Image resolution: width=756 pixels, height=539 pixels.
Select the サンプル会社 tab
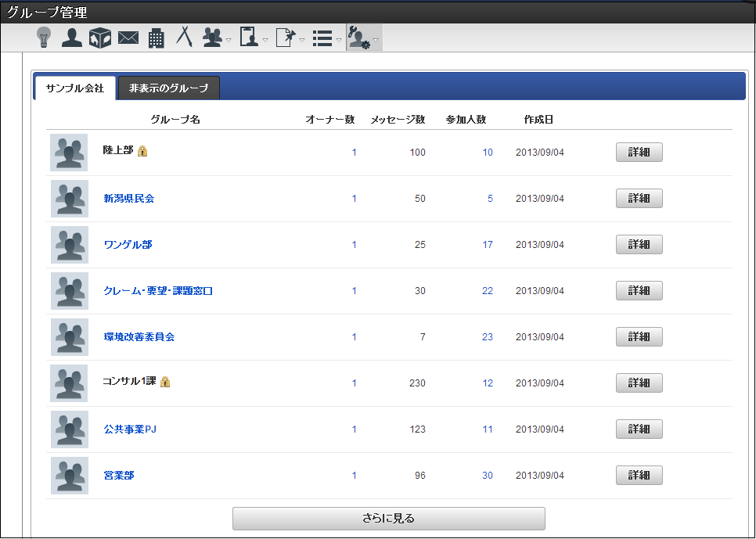[75, 88]
